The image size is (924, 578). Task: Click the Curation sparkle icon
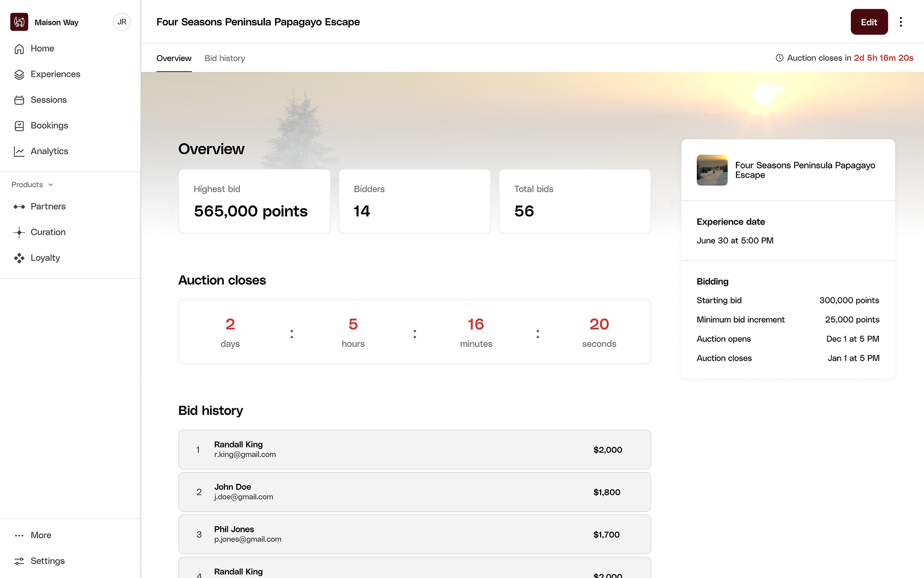click(19, 232)
